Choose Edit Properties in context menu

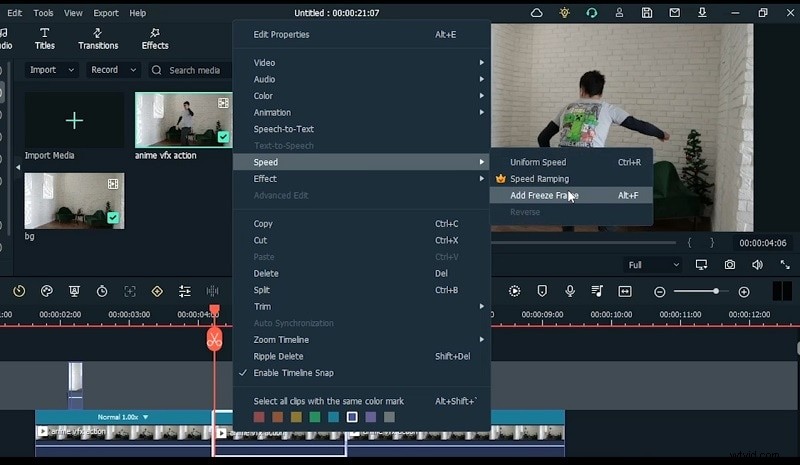point(362,35)
